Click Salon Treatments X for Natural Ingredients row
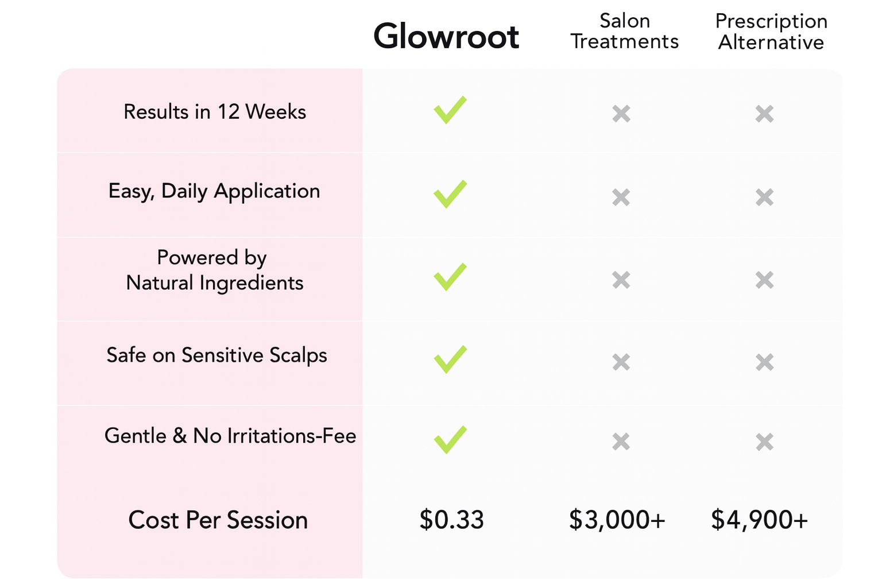This screenshot has width=882, height=588. (x=621, y=280)
